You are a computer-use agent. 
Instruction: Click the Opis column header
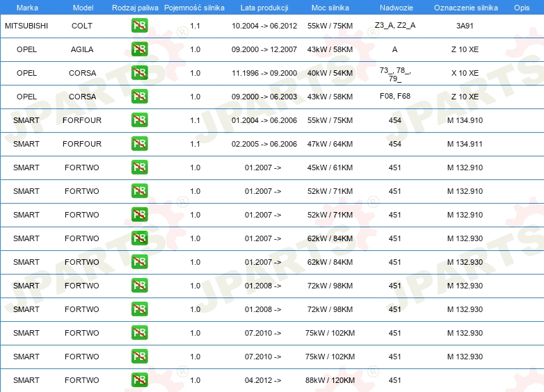[x=521, y=7]
